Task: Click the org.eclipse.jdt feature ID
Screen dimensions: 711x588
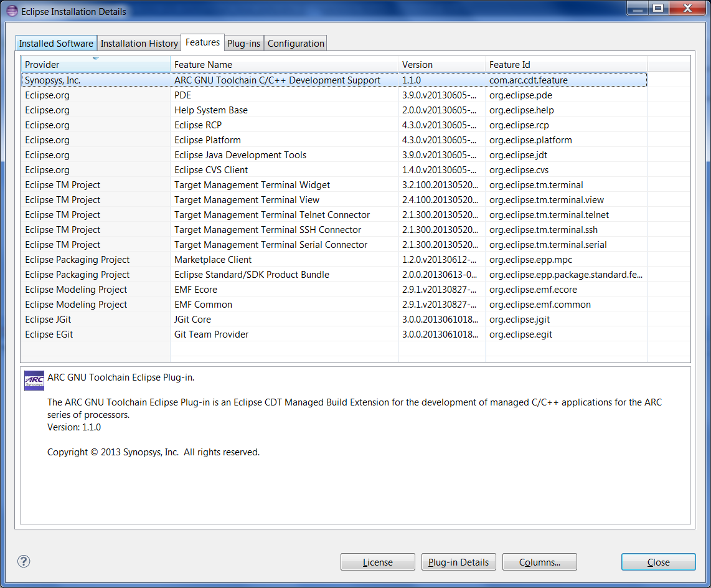Action: pos(518,155)
